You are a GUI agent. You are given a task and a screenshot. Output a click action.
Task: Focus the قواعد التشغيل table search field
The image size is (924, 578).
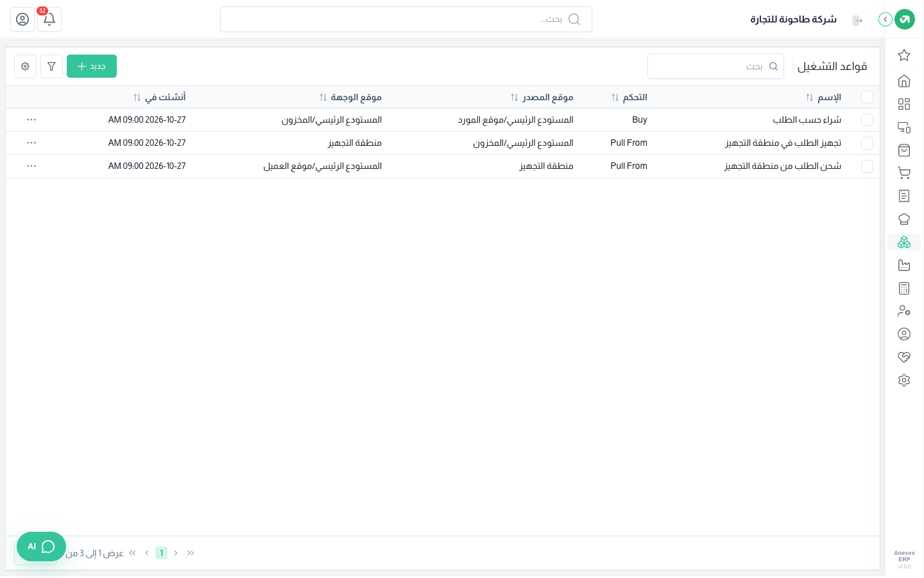click(715, 66)
